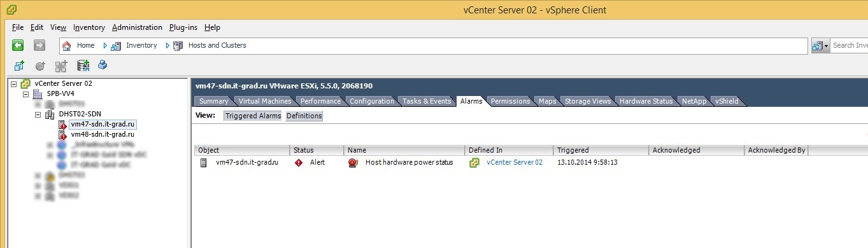This screenshot has height=248, width=868.
Task: Click the vCenter Server 02 link in table
Action: (515, 163)
